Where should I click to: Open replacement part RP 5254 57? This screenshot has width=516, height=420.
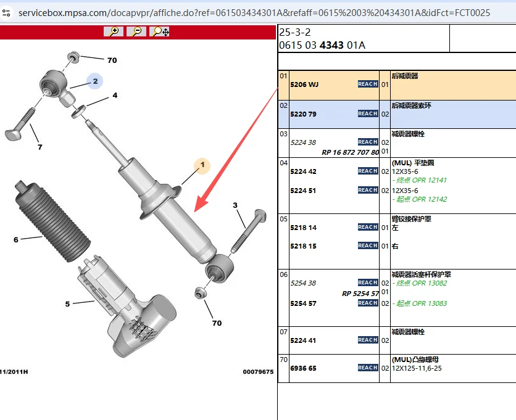(x=360, y=294)
